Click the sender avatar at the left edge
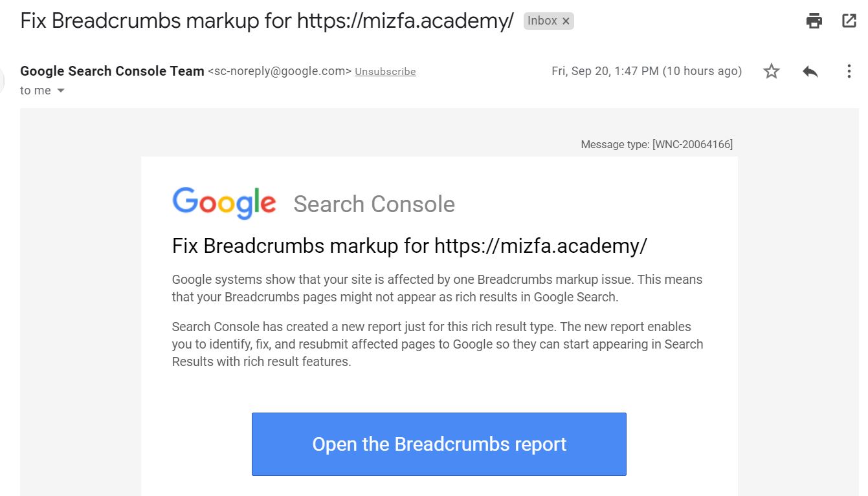The image size is (868, 496). tap(3, 79)
